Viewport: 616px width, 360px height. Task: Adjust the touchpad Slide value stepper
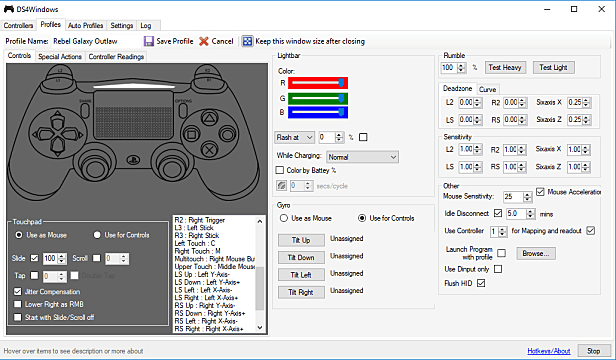coord(62,259)
